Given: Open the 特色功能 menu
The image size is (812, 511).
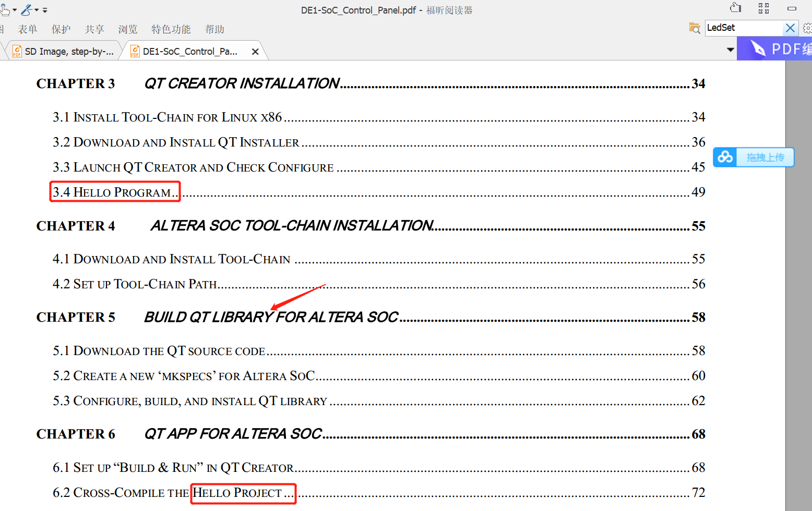Looking at the screenshot, I should [x=171, y=29].
